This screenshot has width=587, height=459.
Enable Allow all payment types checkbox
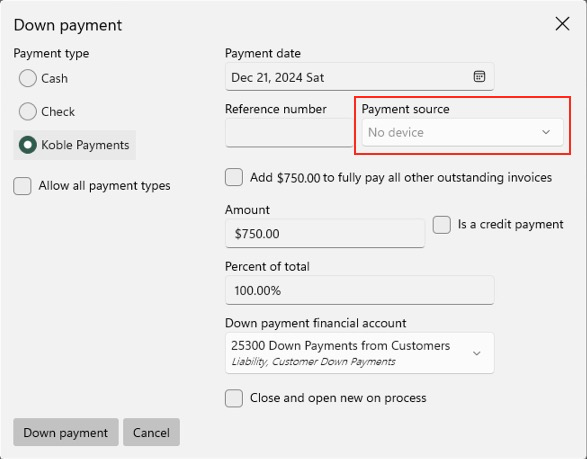[22, 186]
